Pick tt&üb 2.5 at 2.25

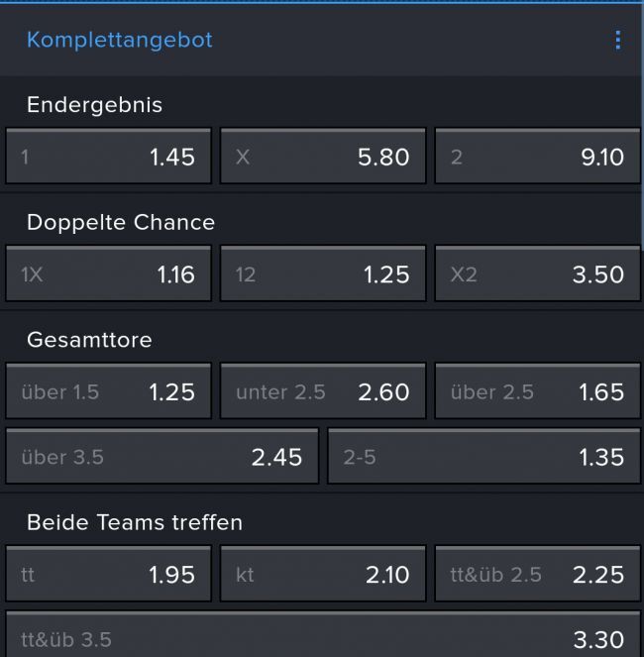click(537, 575)
